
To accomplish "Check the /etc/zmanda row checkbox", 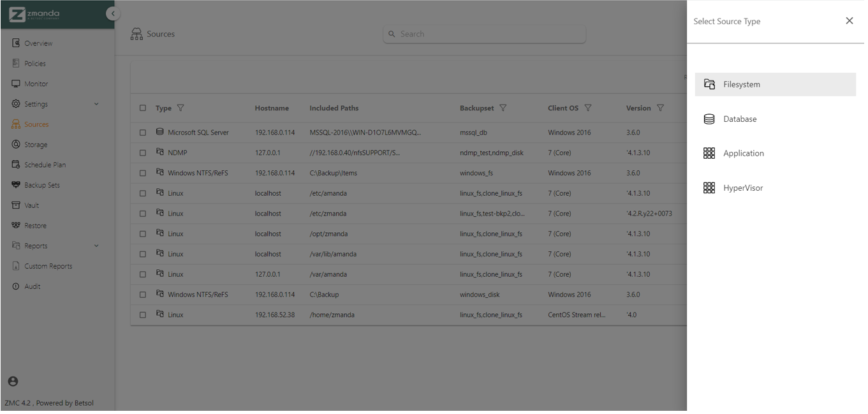I will click(x=143, y=214).
